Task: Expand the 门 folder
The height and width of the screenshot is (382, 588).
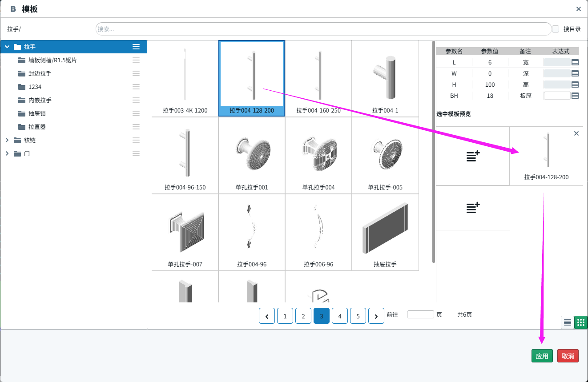Action: [7, 153]
